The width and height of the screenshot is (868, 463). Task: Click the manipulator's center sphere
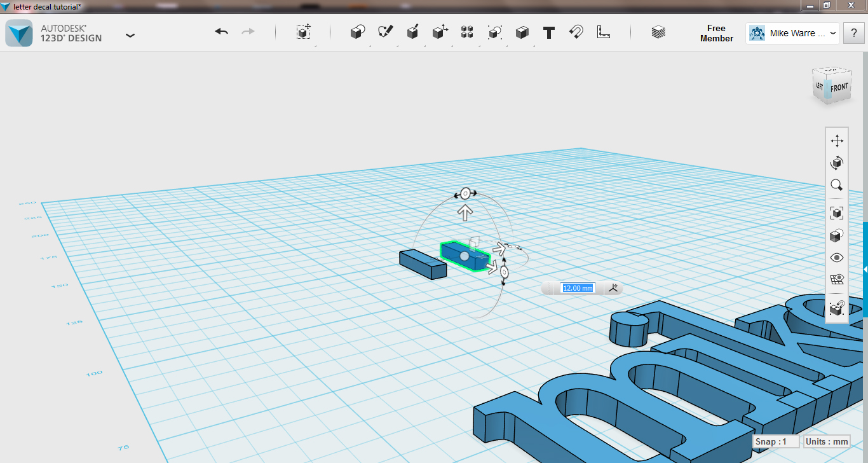click(465, 256)
